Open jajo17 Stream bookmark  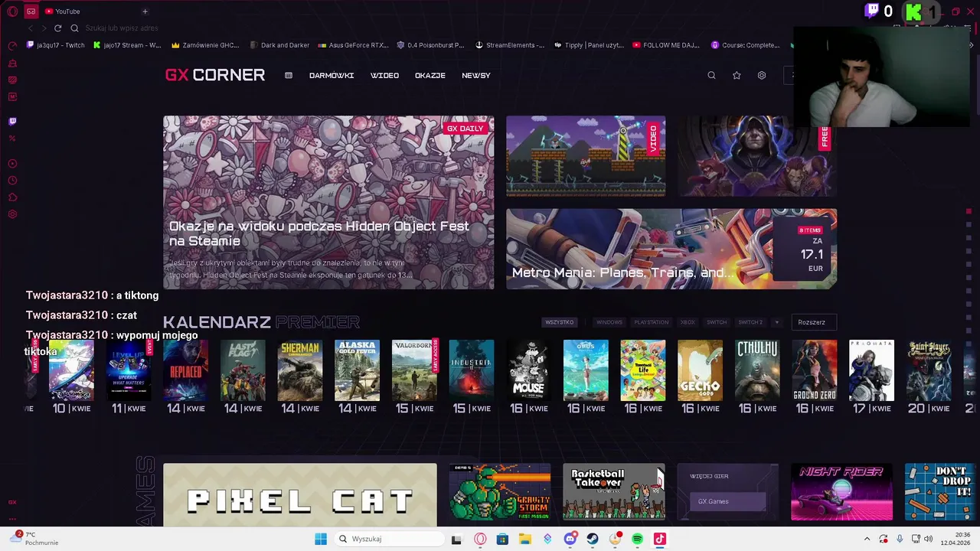pos(127,45)
